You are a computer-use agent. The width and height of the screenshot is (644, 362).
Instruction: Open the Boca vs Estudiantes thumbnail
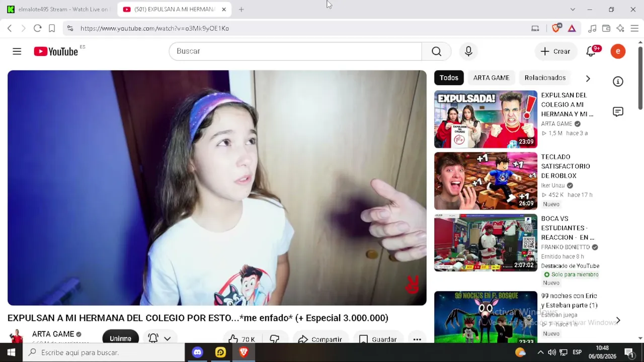point(486,243)
